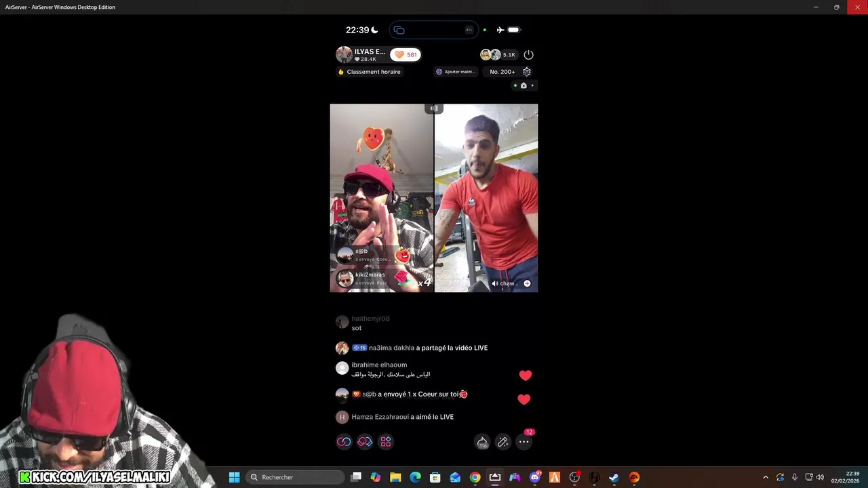Open Steam from the taskbar
The height and width of the screenshot is (488, 868).
pos(614,477)
